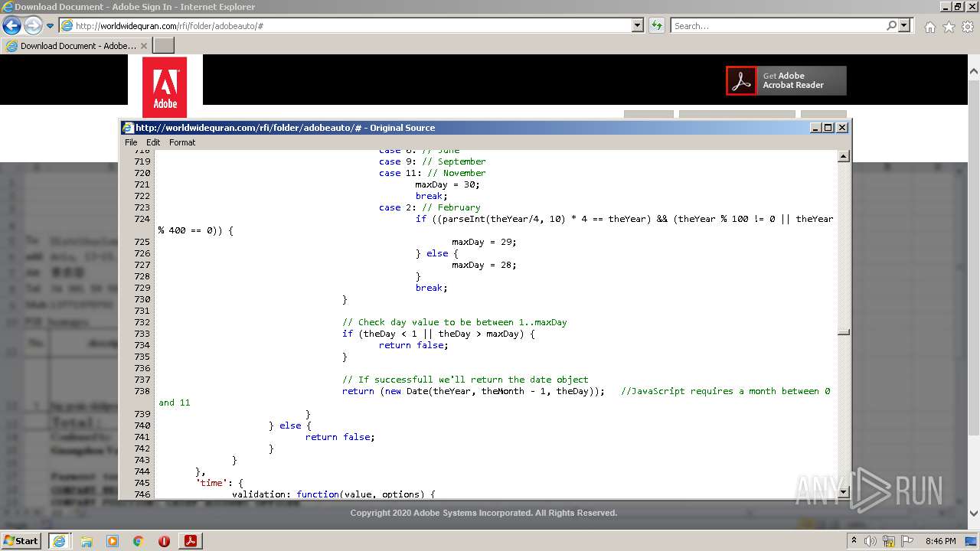Click the source window title icon

[x=128, y=128]
